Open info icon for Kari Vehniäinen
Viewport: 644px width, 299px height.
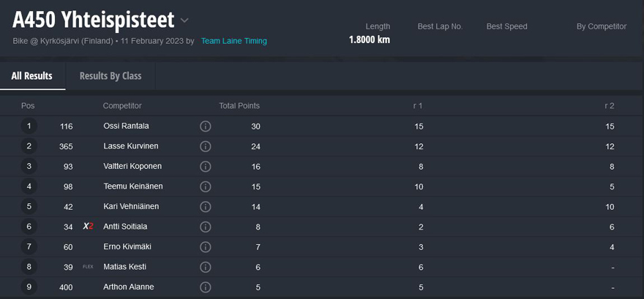click(x=206, y=207)
